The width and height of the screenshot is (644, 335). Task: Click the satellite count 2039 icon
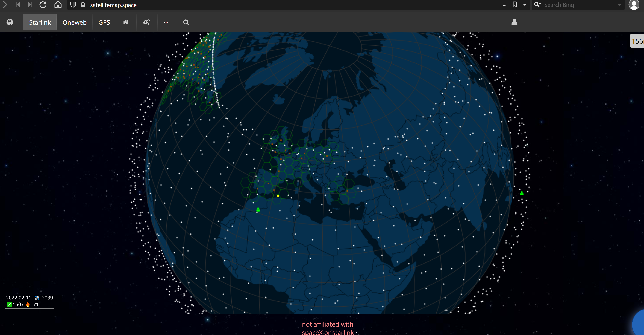[37, 298]
